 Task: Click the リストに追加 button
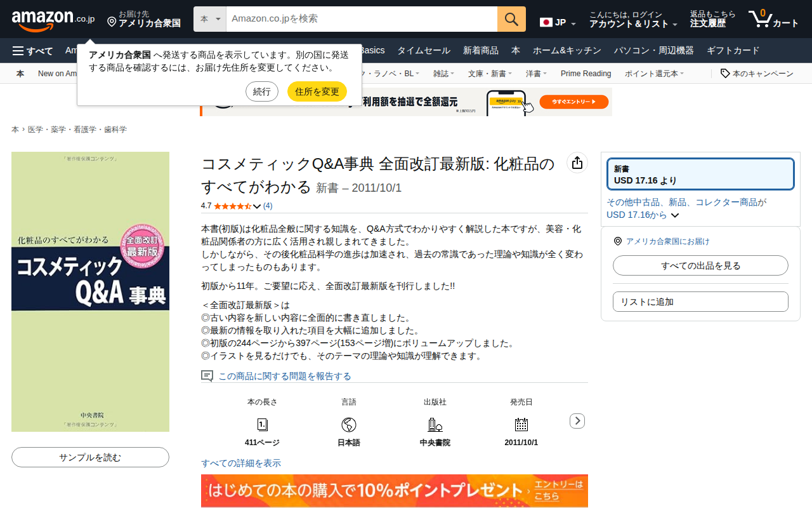coord(700,302)
